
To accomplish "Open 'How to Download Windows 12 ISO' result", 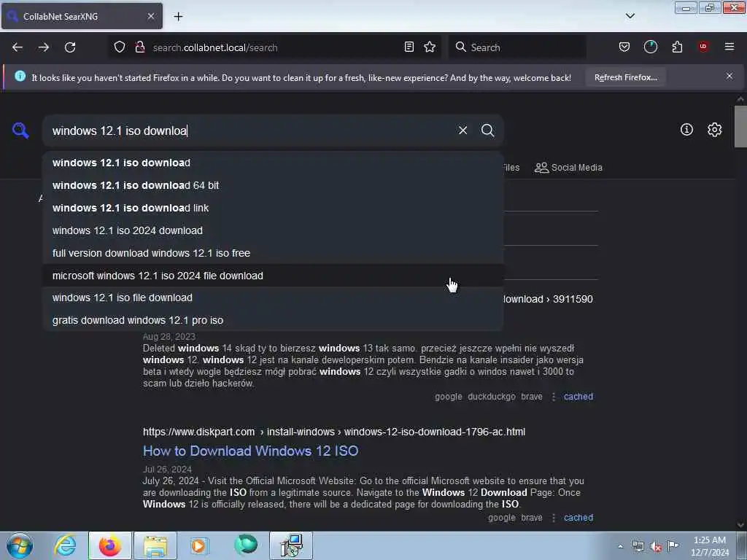I will [x=251, y=451].
